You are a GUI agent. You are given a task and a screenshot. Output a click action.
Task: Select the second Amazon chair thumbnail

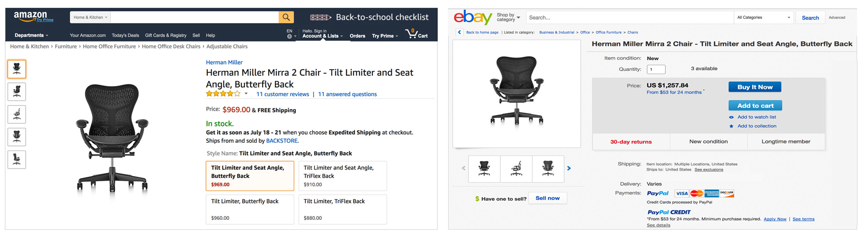point(17,92)
